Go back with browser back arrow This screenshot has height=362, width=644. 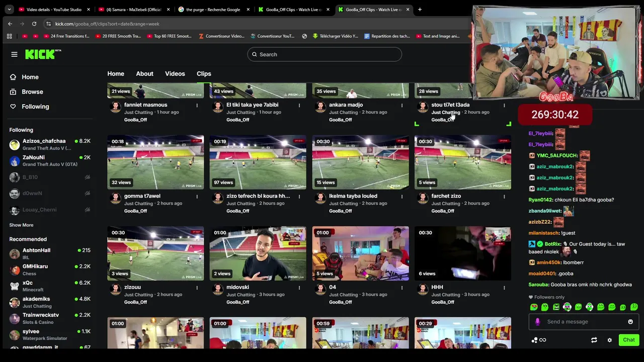tap(10, 24)
